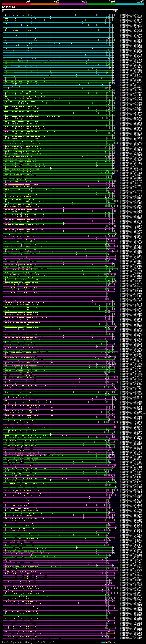This screenshot has width=146, height=644.
Task: Click hit label UniRef100_Q09082
Action: 131,30
